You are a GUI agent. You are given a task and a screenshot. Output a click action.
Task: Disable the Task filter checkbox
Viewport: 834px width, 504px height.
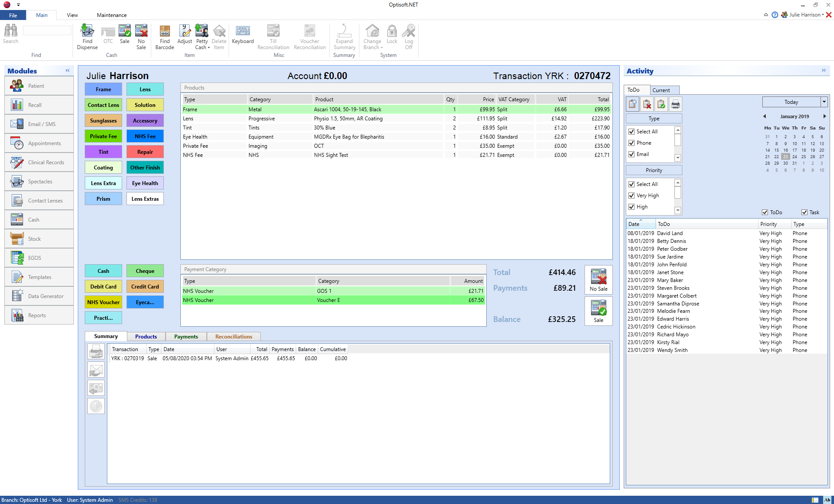coord(804,212)
